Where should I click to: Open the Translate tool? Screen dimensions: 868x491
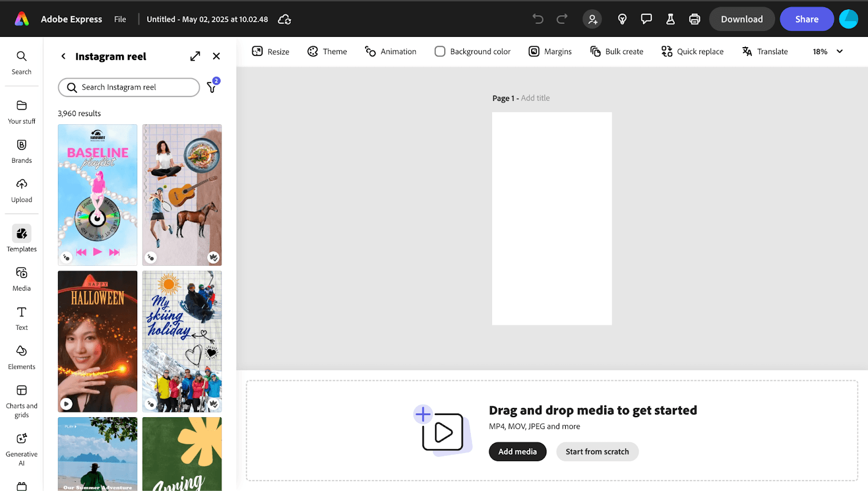[x=765, y=52]
